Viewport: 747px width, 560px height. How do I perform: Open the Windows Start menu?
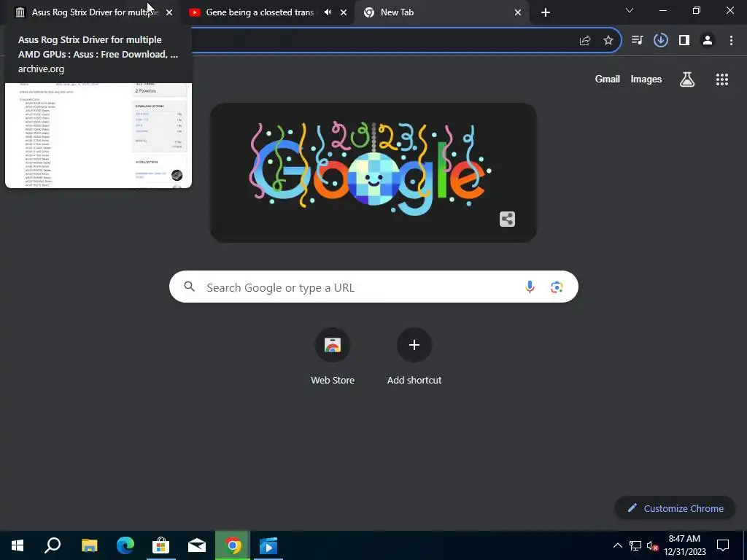click(x=18, y=545)
